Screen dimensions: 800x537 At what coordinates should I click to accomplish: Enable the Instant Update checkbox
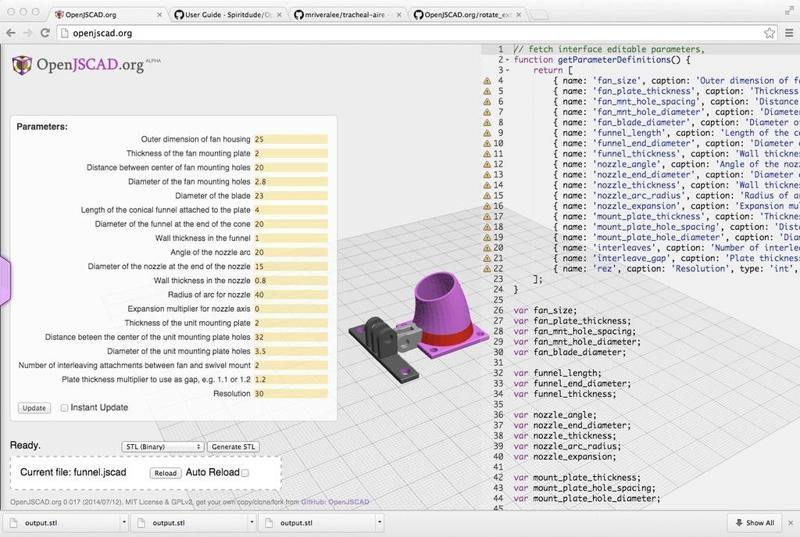coord(65,408)
